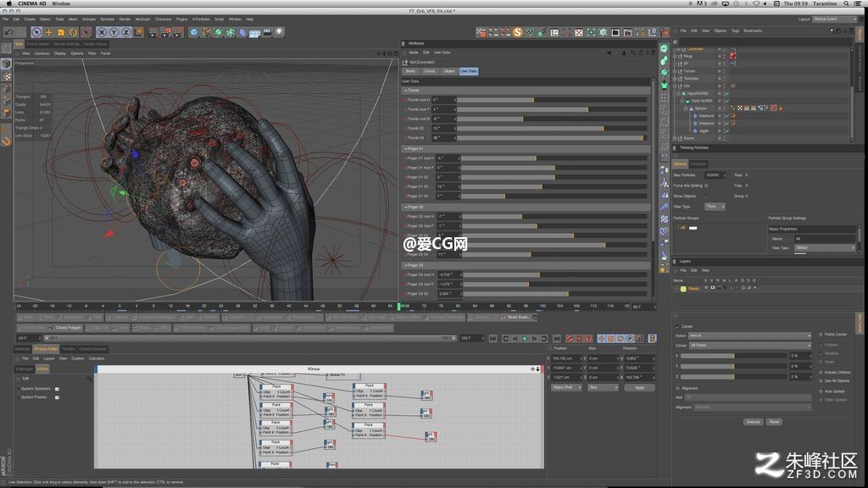Adjust the Thumb root H slider
This screenshot has width=868, height=488.
coord(552,100)
